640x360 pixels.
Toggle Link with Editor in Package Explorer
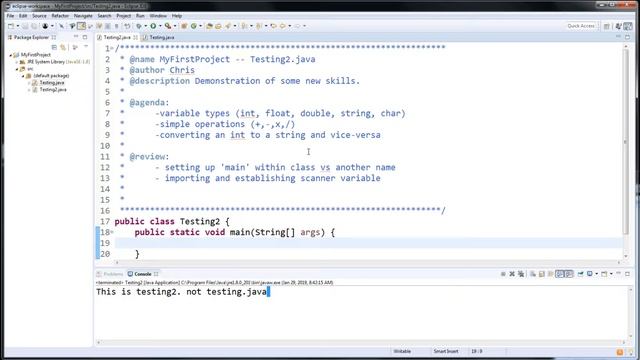coord(63,47)
